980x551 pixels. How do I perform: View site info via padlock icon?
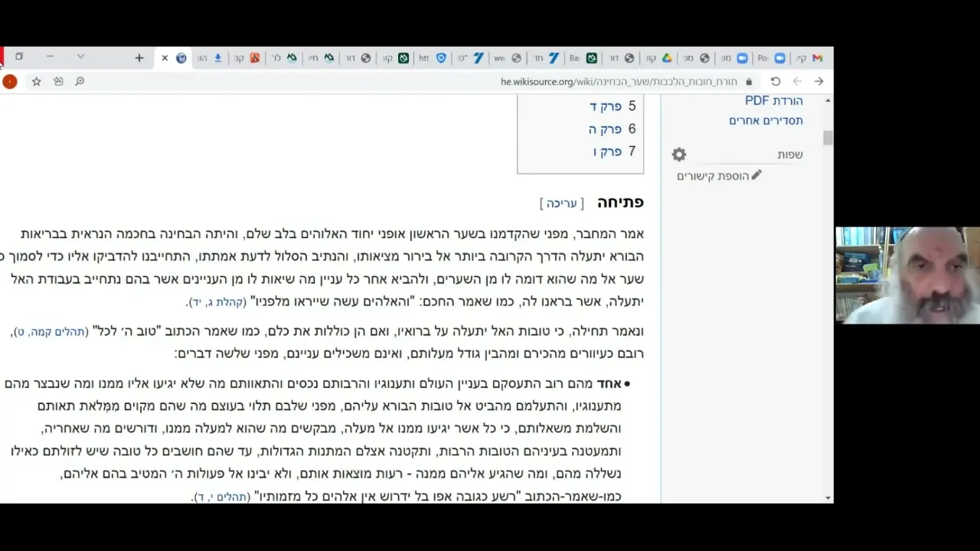pos(749,81)
